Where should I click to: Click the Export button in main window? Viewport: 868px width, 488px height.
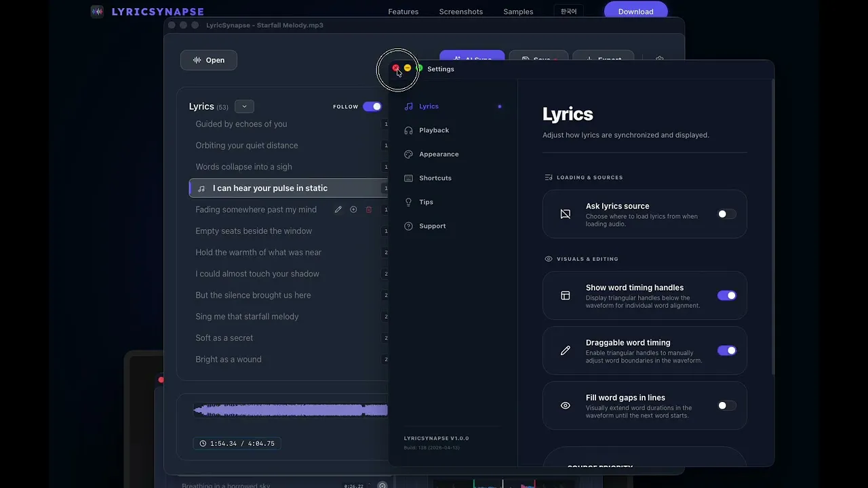coord(604,55)
